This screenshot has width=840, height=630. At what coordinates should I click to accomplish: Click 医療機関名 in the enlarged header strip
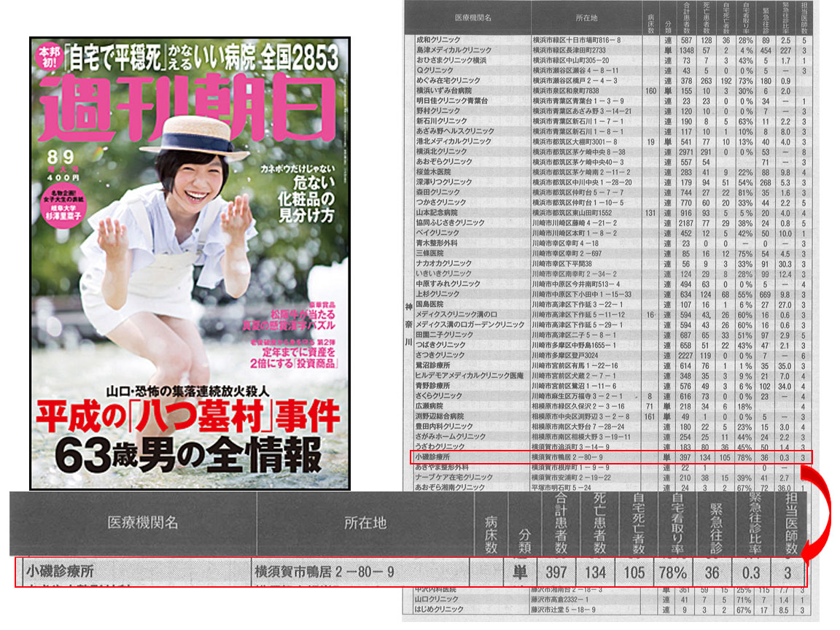tap(142, 523)
